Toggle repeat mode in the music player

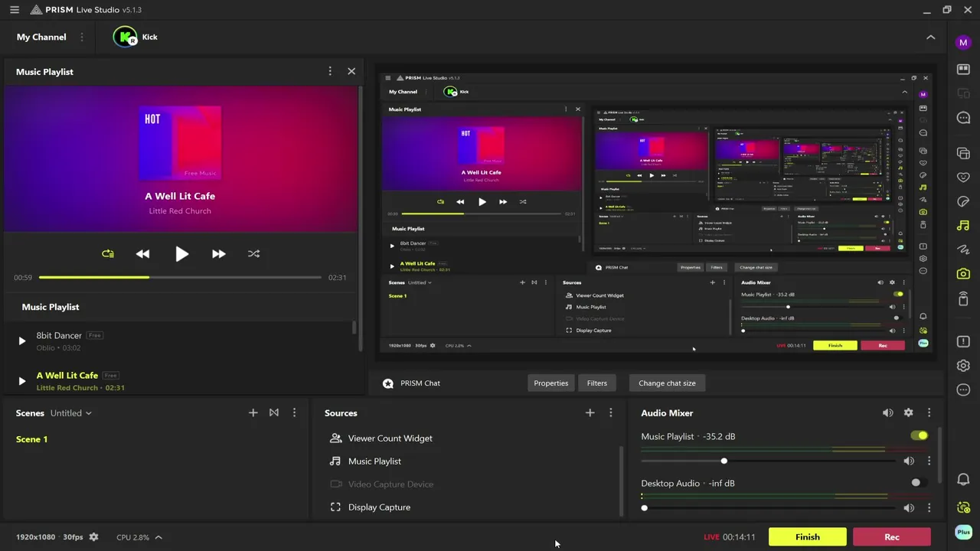click(x=108, y=253)
